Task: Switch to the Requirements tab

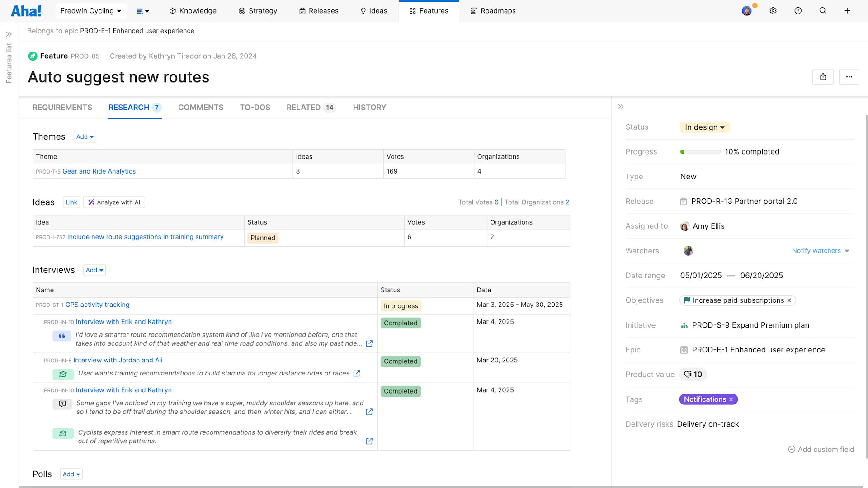Action: [62, 108]
